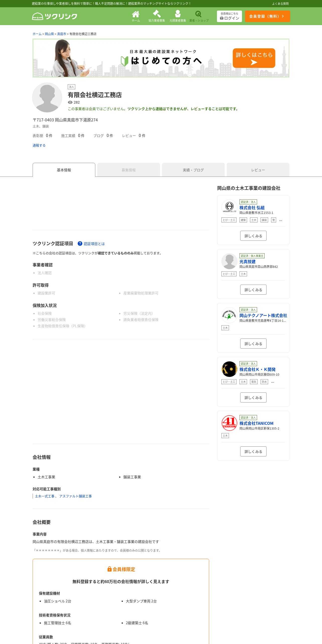322x644 pixels.
Task: Open よくある質問 link in top bar
Action: point(280,4)
